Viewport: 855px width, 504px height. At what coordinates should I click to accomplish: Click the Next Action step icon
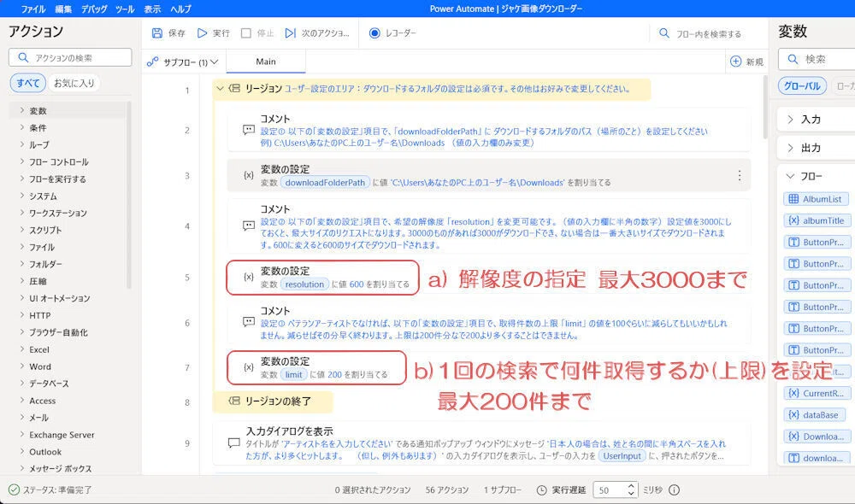pos(291,33)
